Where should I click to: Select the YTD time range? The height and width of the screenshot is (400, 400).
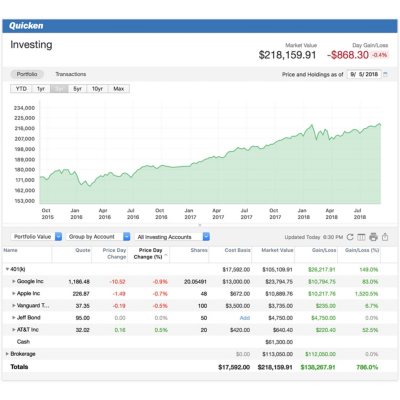tap(21, 89)
